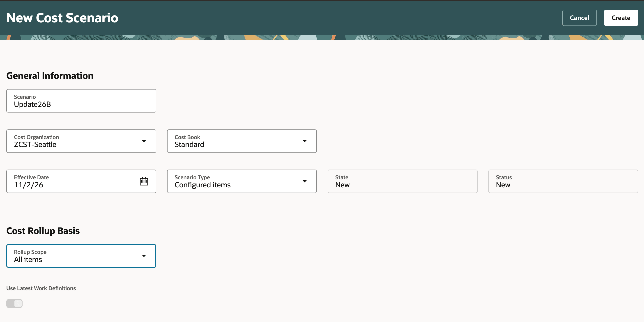Click the Cost Book dropdown chevron
This screenshot has height=322, width=644.
tap(305, 141)
